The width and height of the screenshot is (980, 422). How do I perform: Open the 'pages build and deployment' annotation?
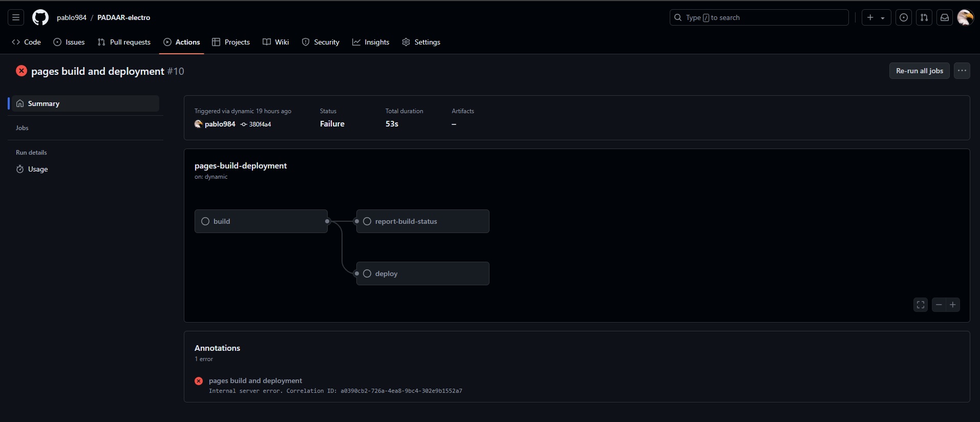[x=255, y=381]
